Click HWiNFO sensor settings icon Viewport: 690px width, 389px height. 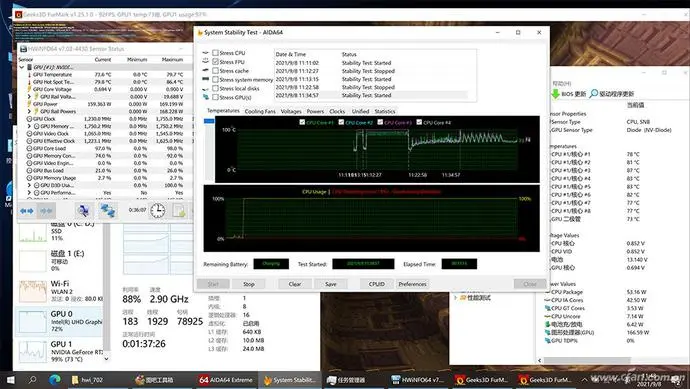(x=83, y=211)
